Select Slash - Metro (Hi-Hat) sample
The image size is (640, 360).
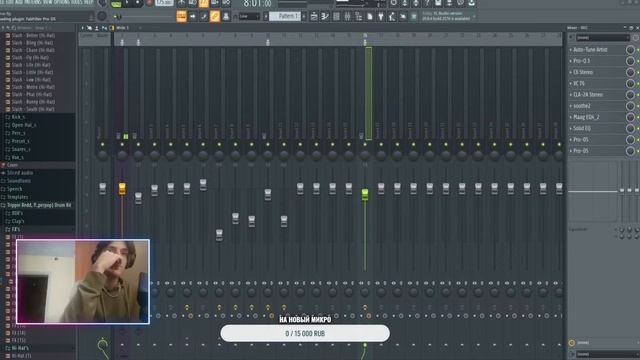click(33, 87)
